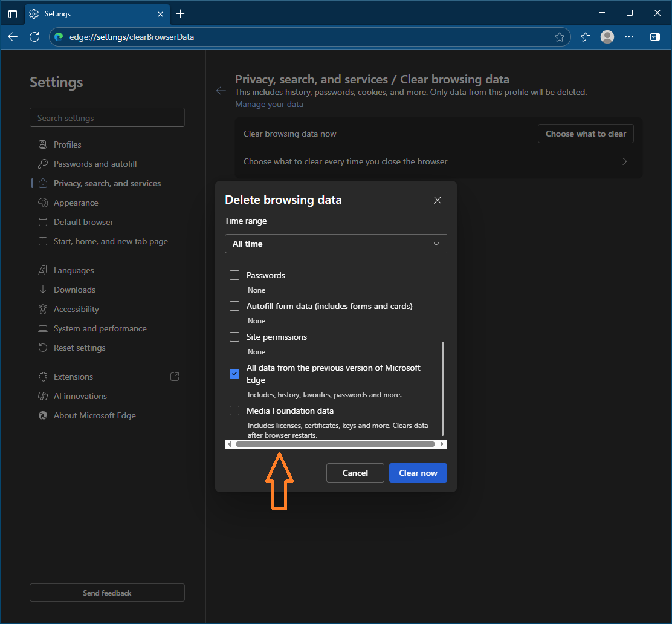Open the Time range dropdown
Screen dimensions: 672x624
pos(336,243)
